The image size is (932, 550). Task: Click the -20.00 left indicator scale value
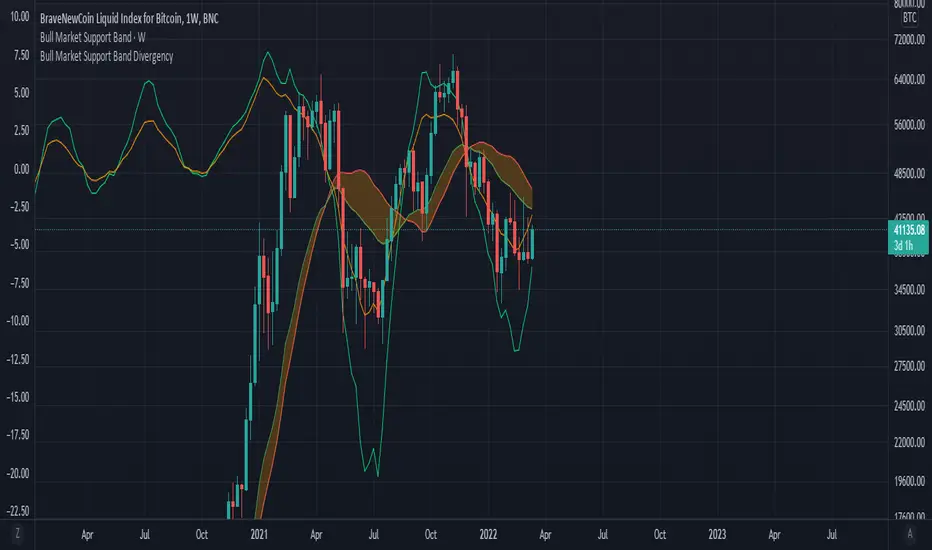[x=17, y=473]
